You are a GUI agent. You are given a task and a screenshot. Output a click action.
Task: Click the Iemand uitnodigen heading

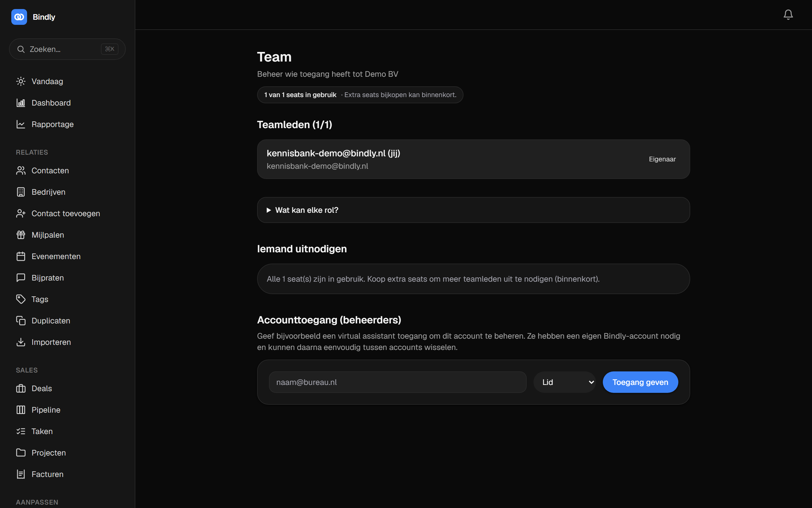pos(302,249)
